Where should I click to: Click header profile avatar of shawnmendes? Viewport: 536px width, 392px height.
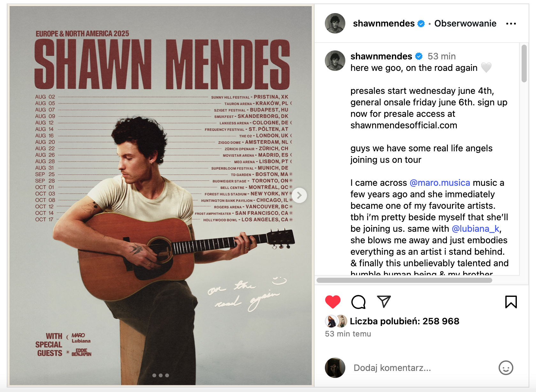coord(335,23)
